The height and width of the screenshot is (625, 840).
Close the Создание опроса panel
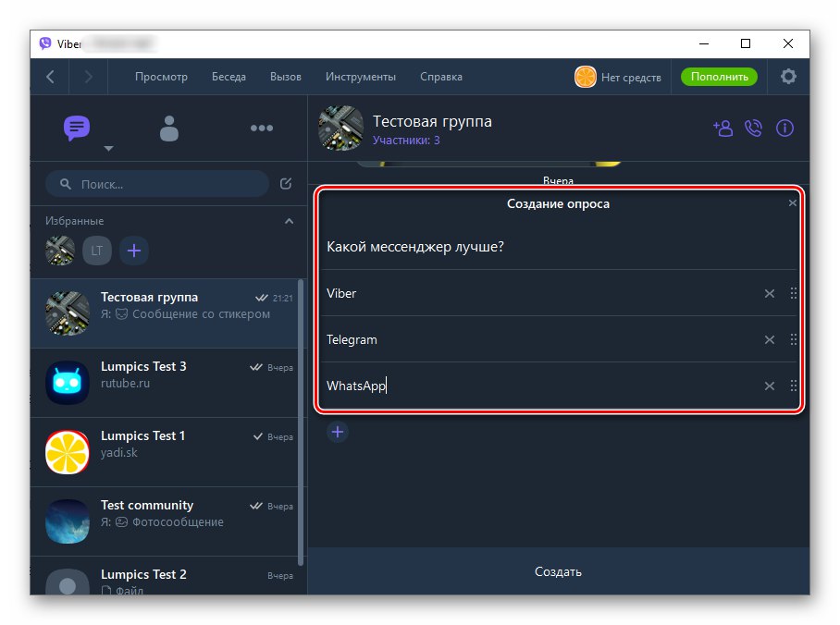[x=792, y=203]
